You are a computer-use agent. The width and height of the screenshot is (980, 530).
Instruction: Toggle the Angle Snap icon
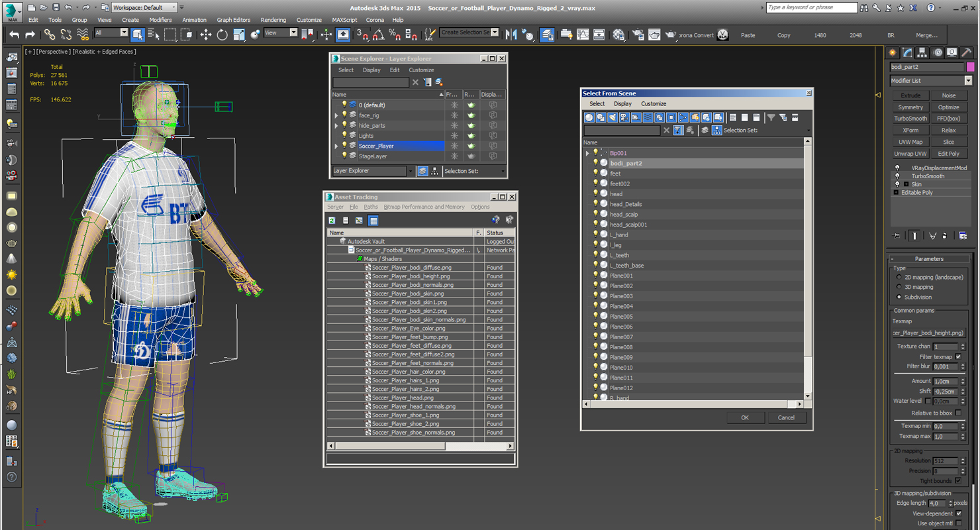click(x=379, y=34)
